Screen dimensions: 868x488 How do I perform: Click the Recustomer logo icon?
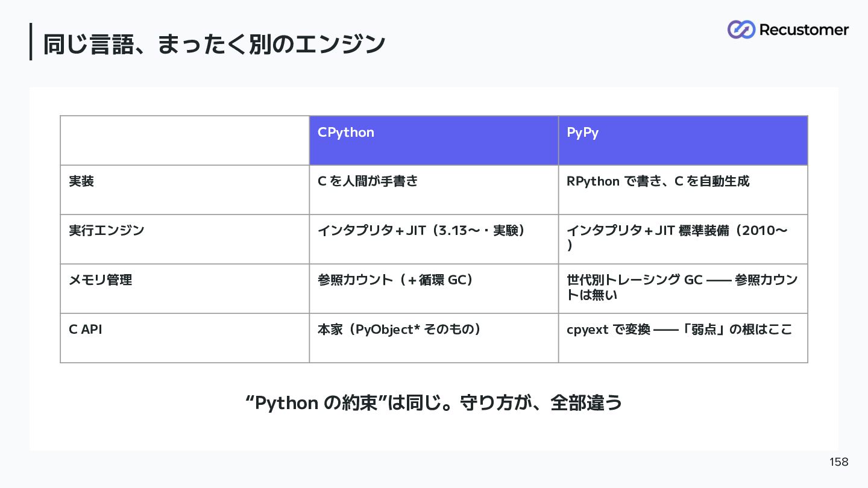(x=741, y=30)
